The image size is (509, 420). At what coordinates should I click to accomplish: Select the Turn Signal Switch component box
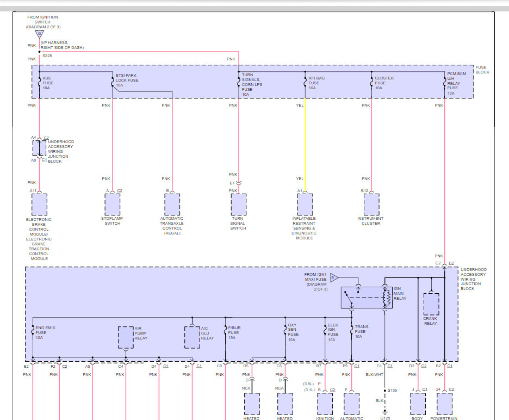[238, 205]
